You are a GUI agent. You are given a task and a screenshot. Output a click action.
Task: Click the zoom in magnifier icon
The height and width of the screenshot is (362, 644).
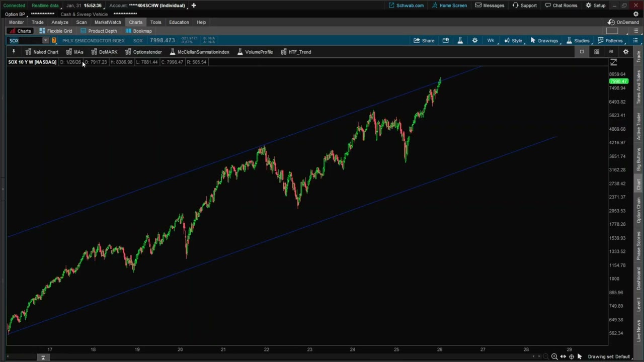554,356
